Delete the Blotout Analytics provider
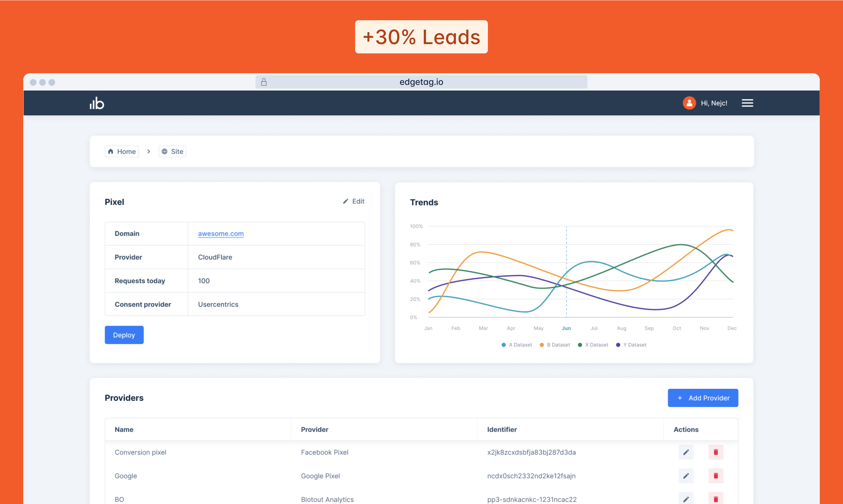 [x=716, y=499]
